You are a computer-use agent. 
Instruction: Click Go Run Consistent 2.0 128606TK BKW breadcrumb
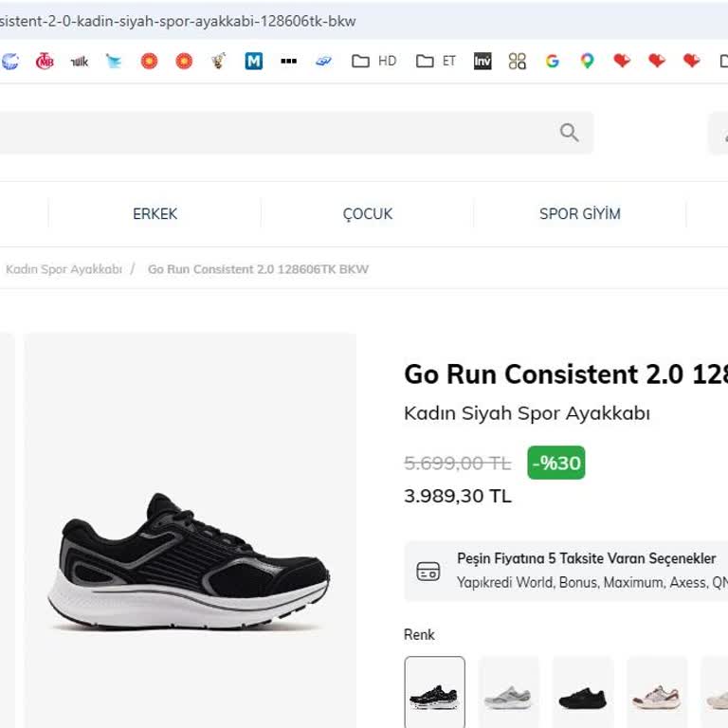tap(258, 269)
